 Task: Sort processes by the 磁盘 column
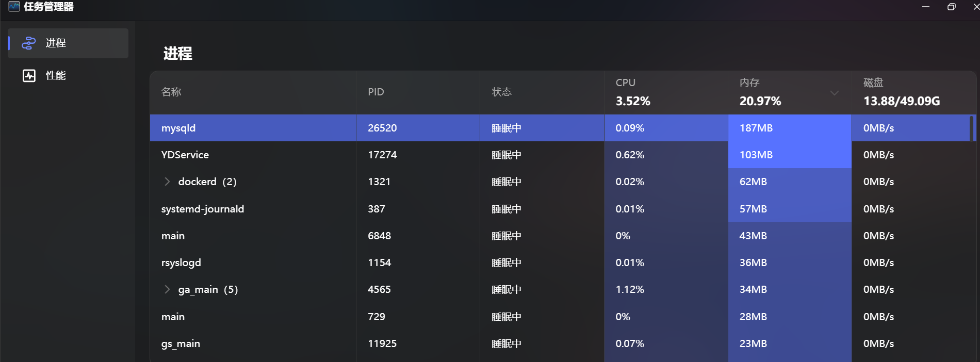913,92
